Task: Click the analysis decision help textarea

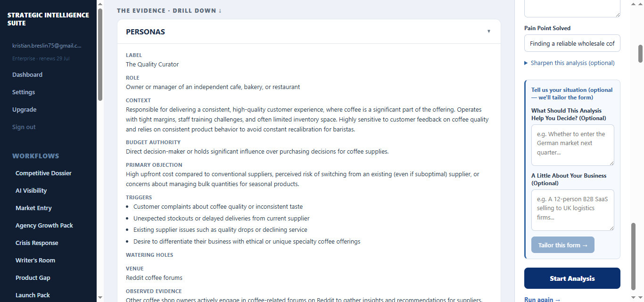Action: 572,145
